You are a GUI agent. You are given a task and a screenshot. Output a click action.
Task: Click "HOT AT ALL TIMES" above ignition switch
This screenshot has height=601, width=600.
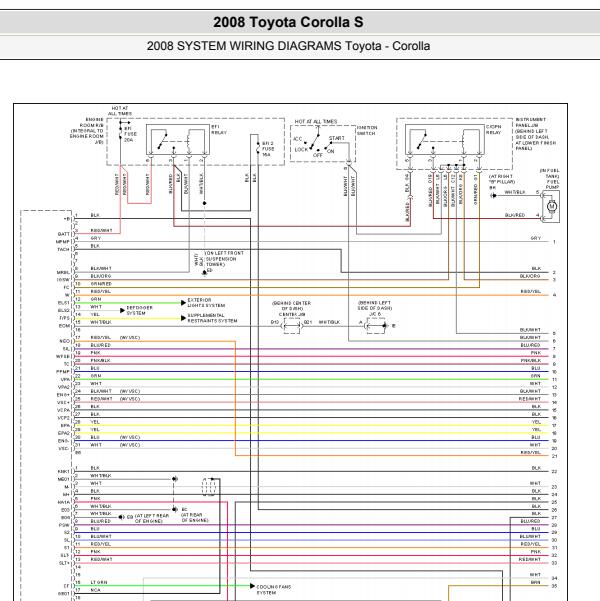coord(316,122)
